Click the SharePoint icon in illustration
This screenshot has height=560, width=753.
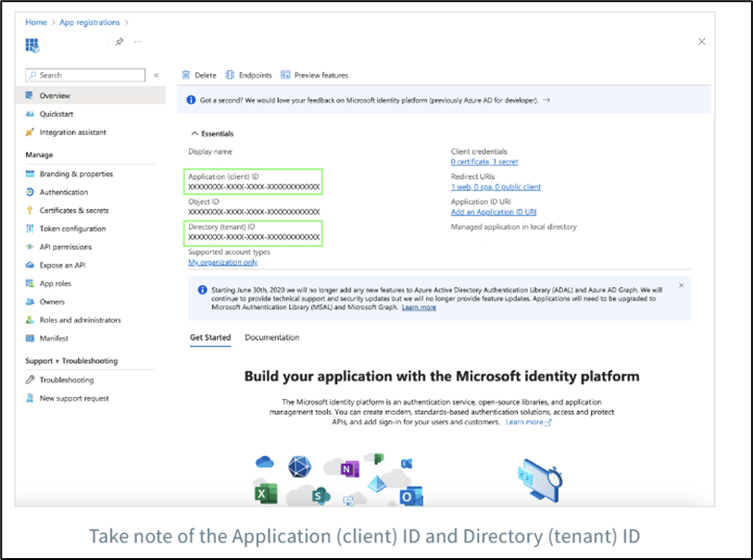[320, 495]
